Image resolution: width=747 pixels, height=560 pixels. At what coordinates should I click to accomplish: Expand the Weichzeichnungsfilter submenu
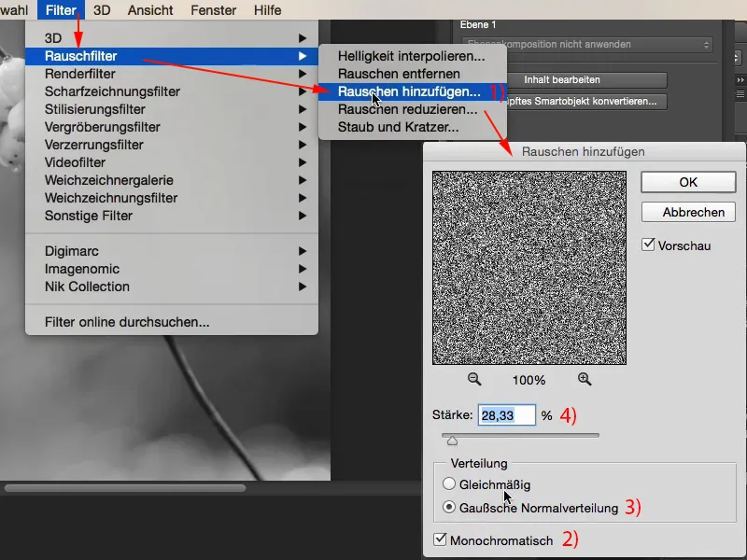click(x=172, y=198)
